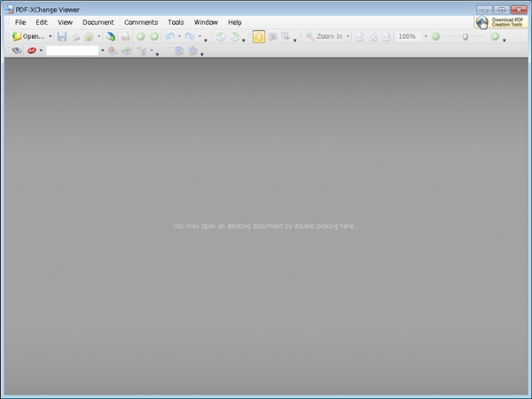Click the Send by email icon
The image size is (532, 399).
coord(89,36)
